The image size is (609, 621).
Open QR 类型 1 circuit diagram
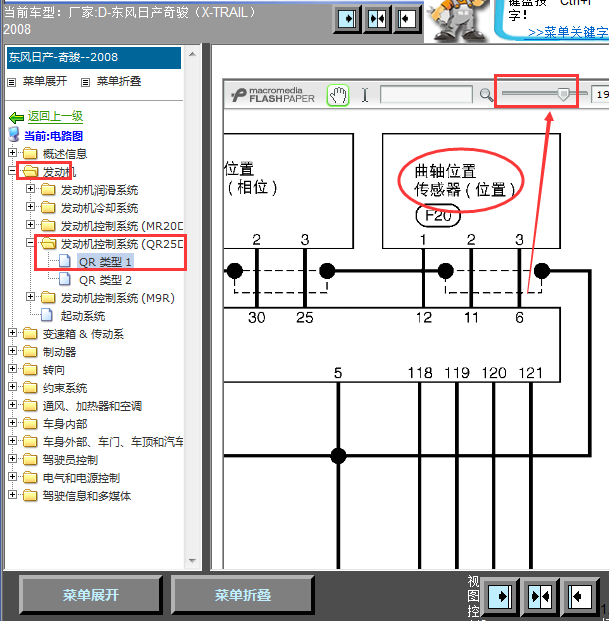(x=105, y=262)
